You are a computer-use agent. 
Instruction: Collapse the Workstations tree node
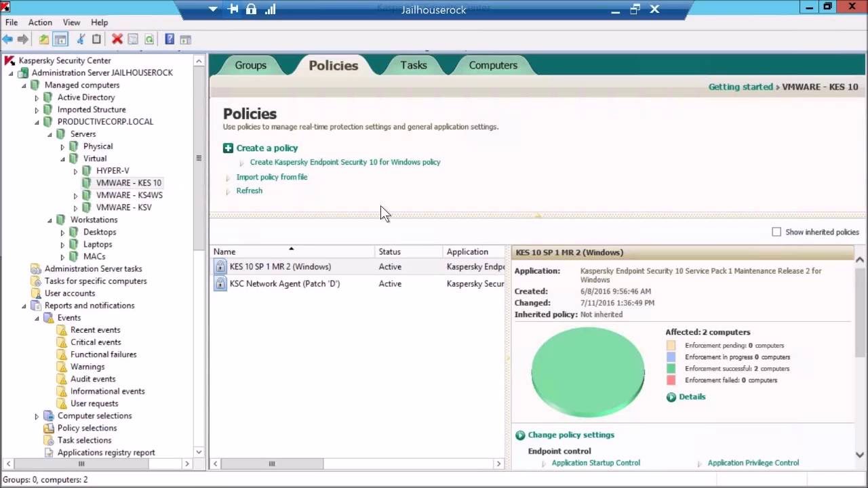50,220
